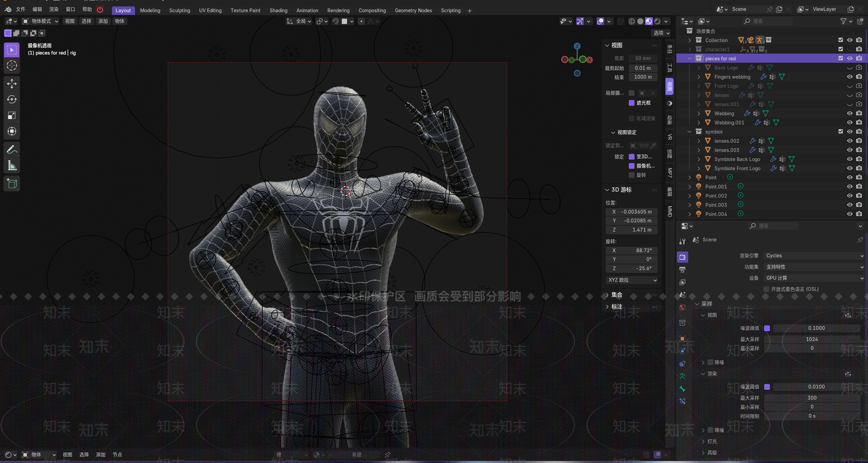
Task: Open the 渲染 Render menu
Action: click(x=54, y=9)
